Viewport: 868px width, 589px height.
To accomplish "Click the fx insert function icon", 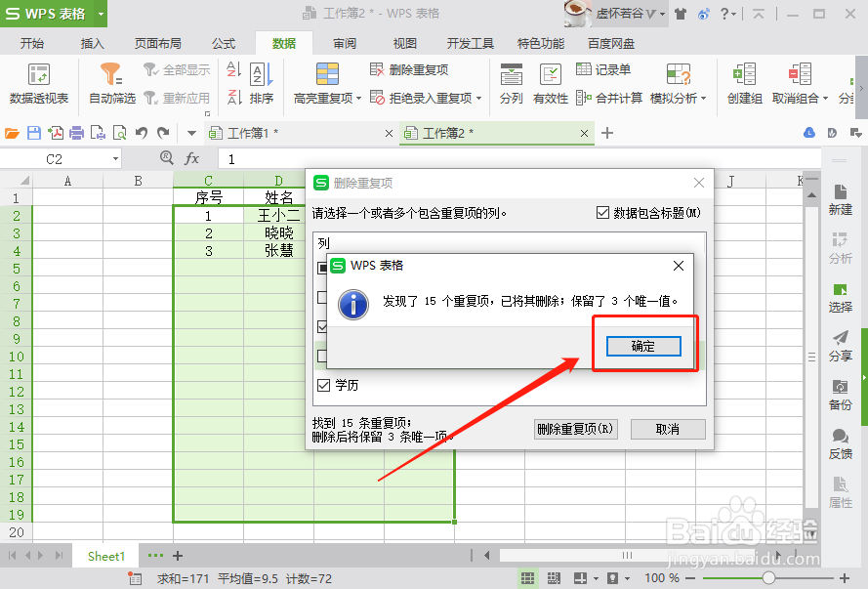I will pos(191,159).
